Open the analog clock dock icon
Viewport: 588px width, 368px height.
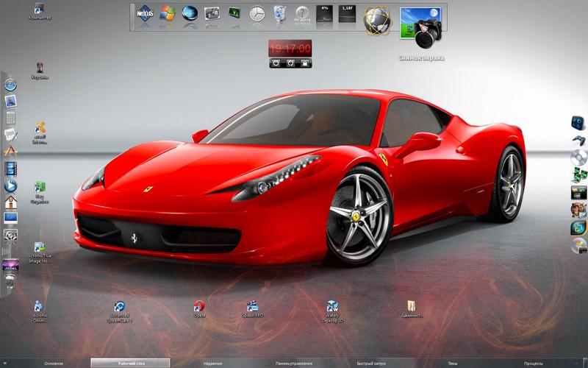[x=257, y=13]
